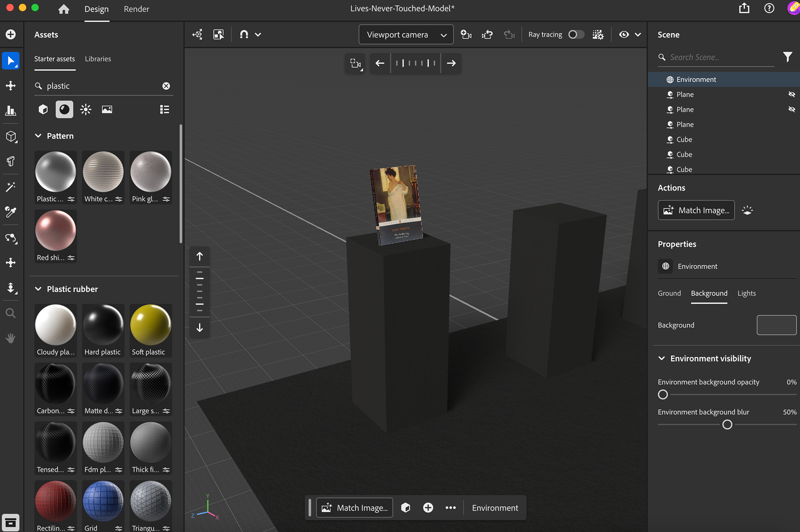
Task: Enable the Ray tracing toggle
Action: (576, 35)
